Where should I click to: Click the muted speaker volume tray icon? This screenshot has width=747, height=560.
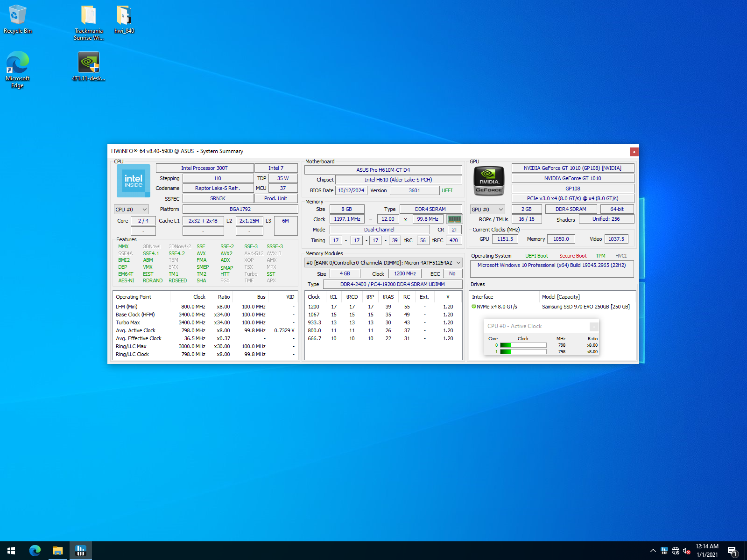pos(686,551)
